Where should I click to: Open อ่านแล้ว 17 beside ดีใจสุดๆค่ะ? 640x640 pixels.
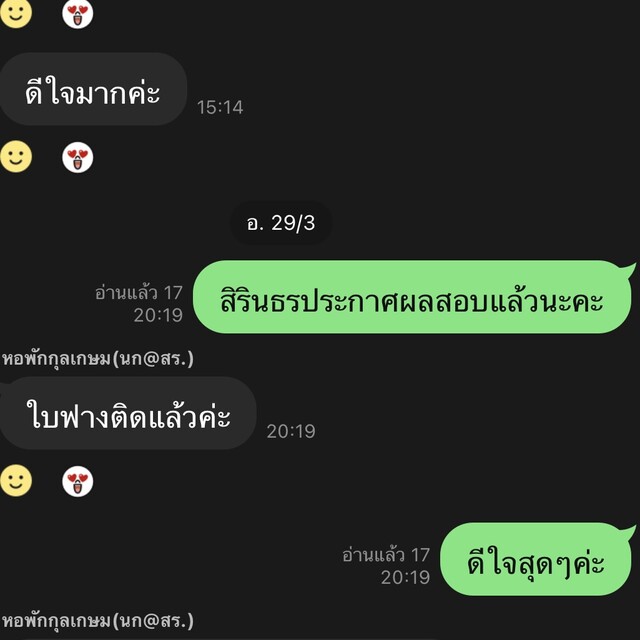386,555
